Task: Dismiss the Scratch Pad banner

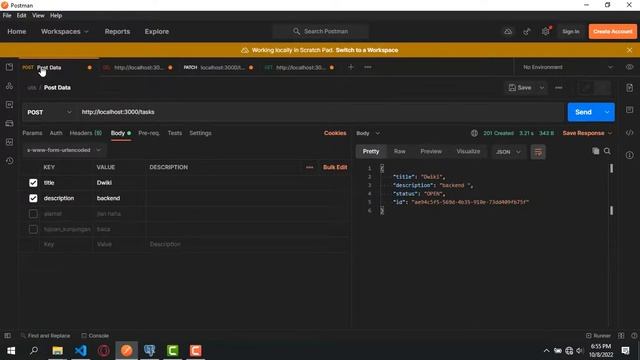Action: click(629, 50)
